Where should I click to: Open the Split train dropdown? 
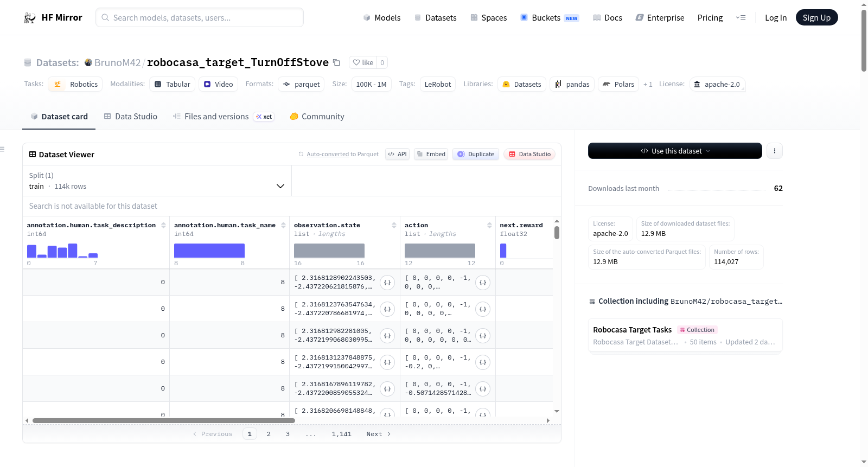[x=157, y=181]
